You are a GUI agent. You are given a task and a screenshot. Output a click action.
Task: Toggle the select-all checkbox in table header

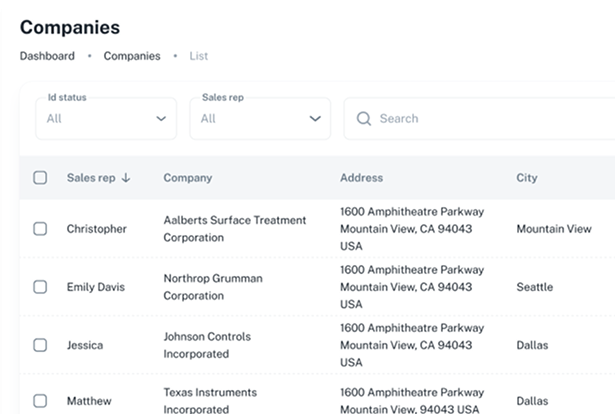click(40, 178)
